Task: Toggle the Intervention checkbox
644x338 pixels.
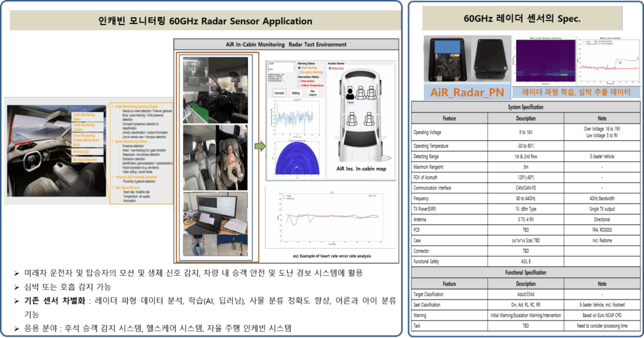Action: (298, 81)
